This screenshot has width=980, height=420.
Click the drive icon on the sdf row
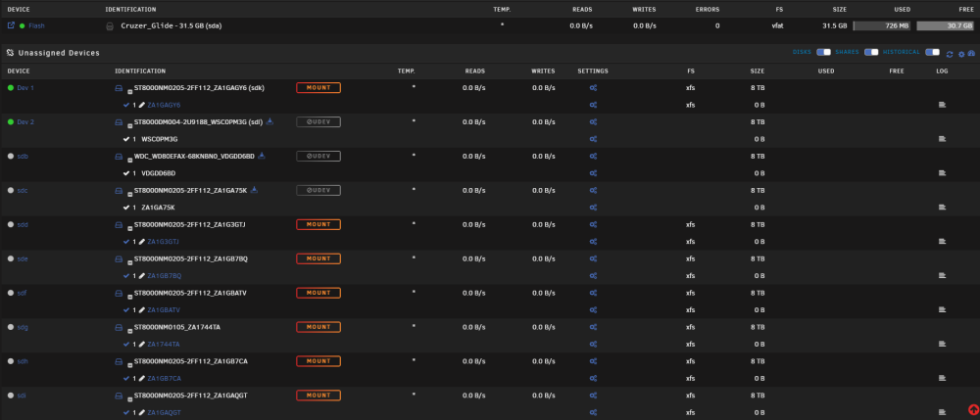click(x=119, y=293)
